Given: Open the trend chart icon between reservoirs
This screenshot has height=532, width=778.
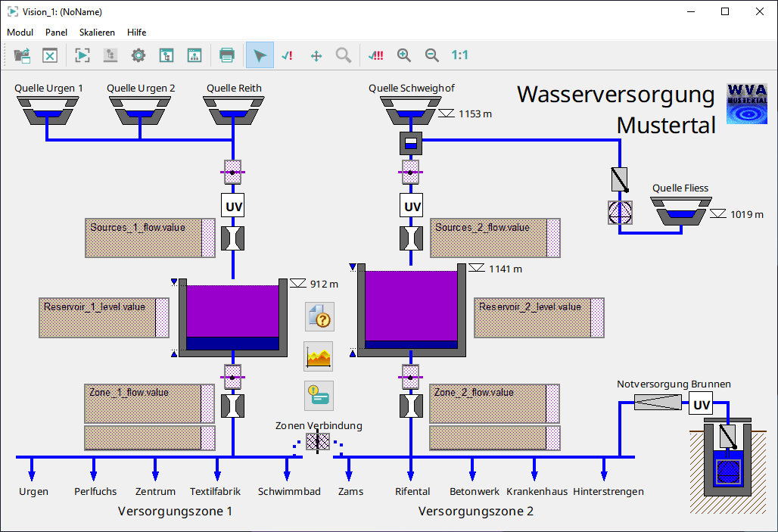Looking at the screenshot, I should (319, 356).
